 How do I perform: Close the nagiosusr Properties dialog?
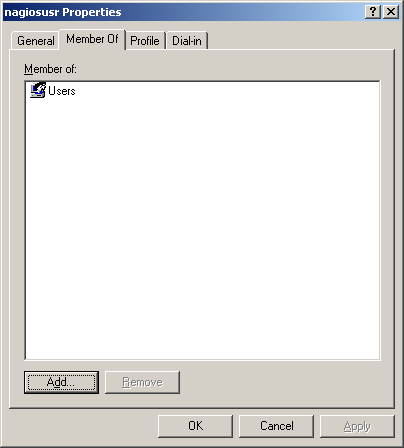click(391, 12)
